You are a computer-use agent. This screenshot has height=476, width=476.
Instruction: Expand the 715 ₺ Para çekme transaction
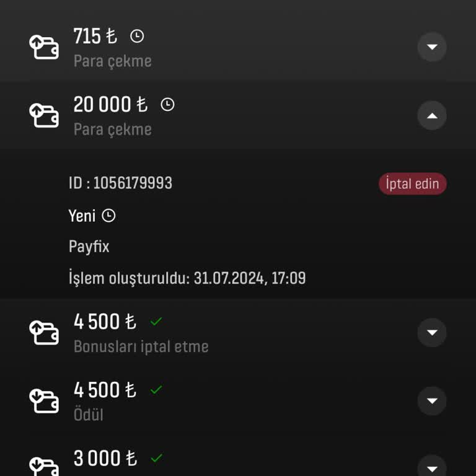[x=432, y=47]
